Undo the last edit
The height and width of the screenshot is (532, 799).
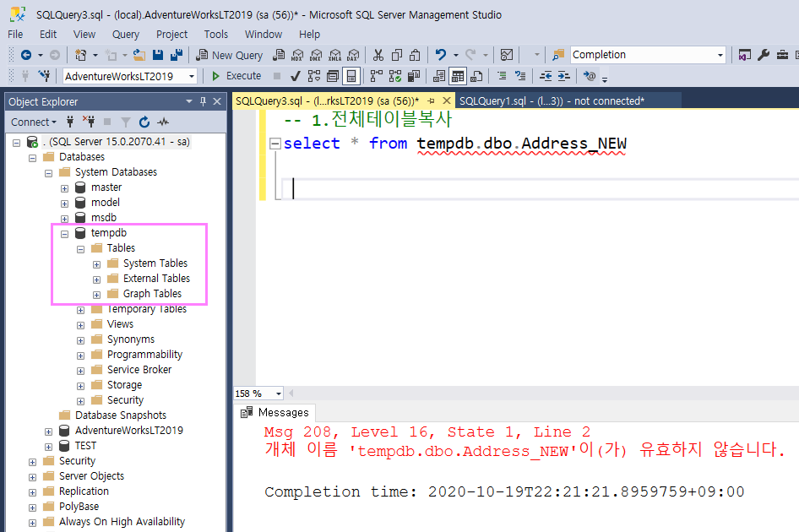coord(441,55)
